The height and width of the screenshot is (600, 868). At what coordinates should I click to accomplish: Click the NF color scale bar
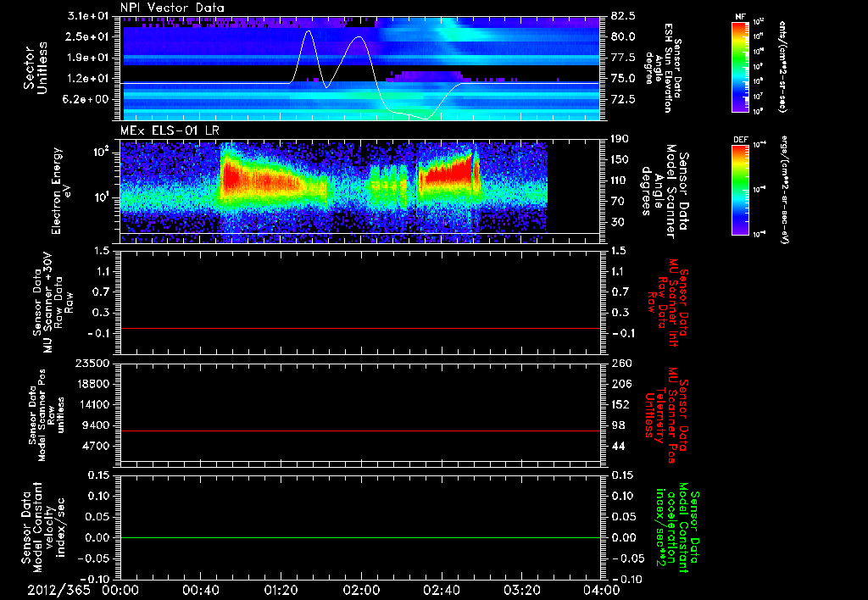740,67
